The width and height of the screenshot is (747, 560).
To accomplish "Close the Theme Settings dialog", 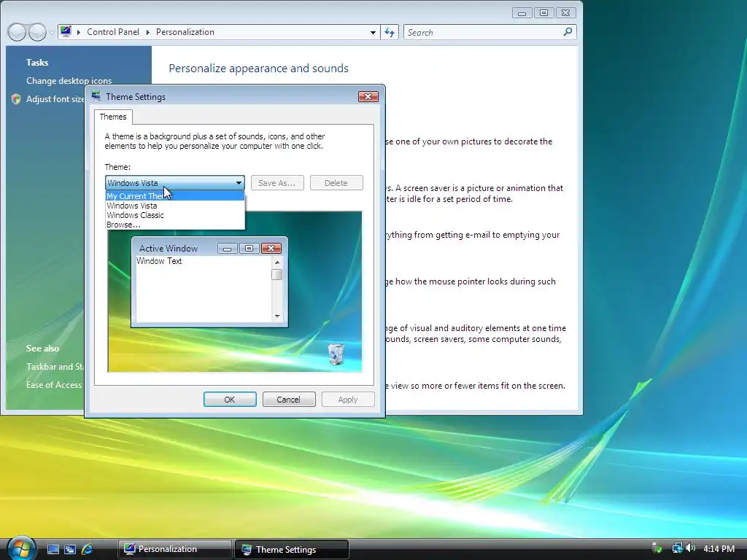I will (x=368, y=97).
